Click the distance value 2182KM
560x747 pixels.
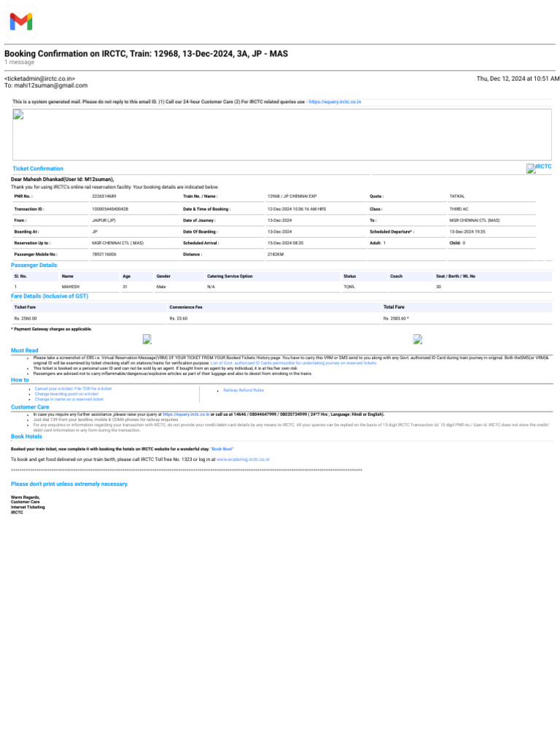coord(275,255)
